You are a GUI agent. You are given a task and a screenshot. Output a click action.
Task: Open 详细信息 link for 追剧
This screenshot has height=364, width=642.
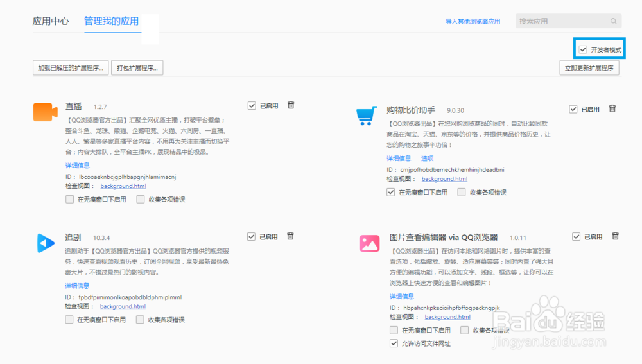click(77, 286)
